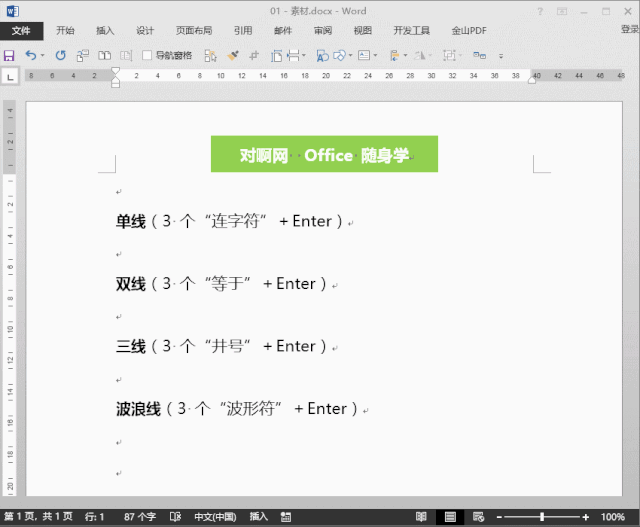
Task: Click the 登录 sign-in link
Action: tap(630, 29)
